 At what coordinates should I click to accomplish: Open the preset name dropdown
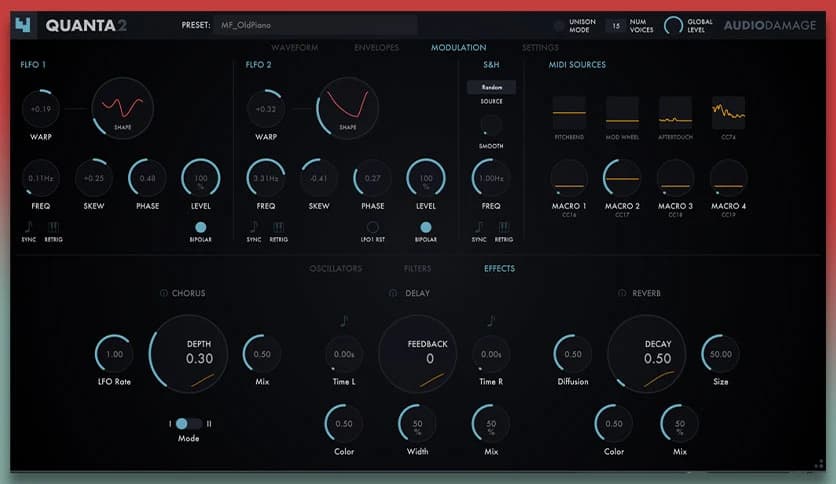(x=316, y=25)
